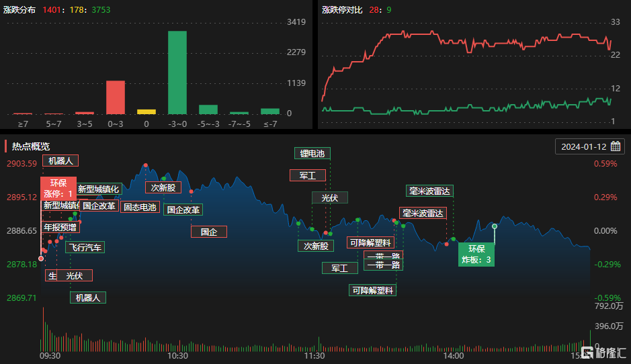
Task: Click the 热点概览 section title
Action: coord(31,146)
